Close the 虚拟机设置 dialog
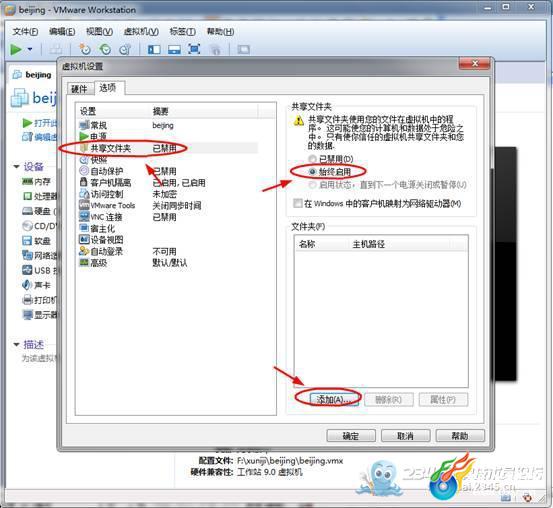 [474, 64]
